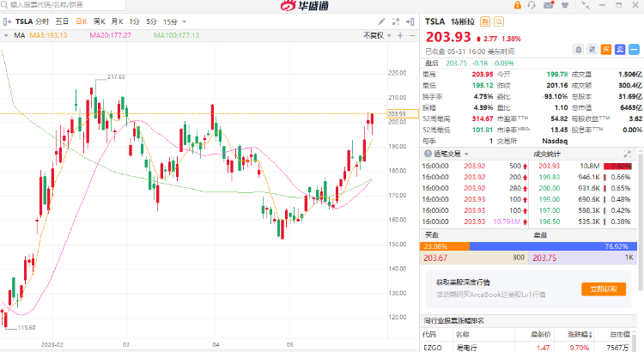
Task: Zoom in chart with plus icon
Action: [400, 36]
